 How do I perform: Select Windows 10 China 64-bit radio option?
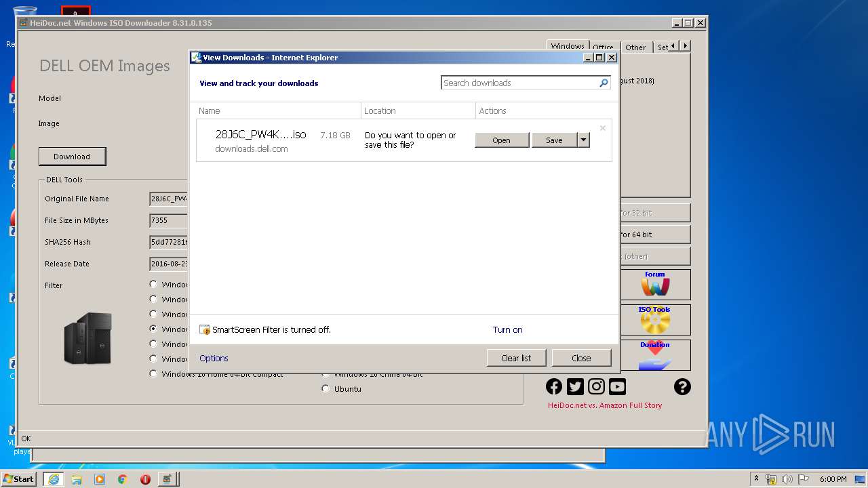[x=325, y=374]
